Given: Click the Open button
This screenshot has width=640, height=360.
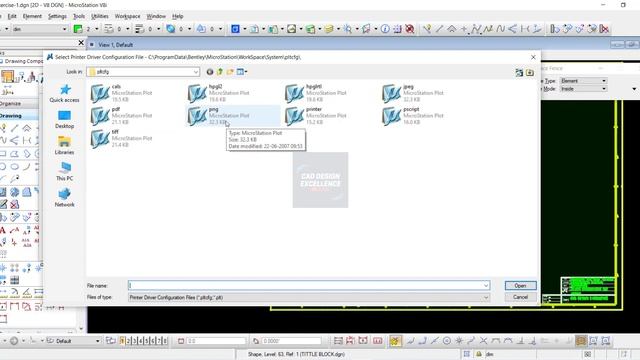Looking at the screenshot, I should click(x=520, y=285).
